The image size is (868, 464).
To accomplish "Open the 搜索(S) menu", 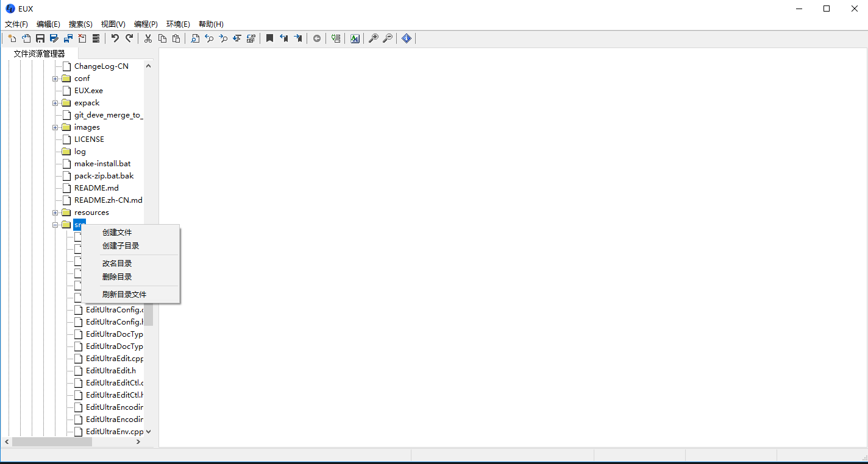I will [x=80, y=24].
